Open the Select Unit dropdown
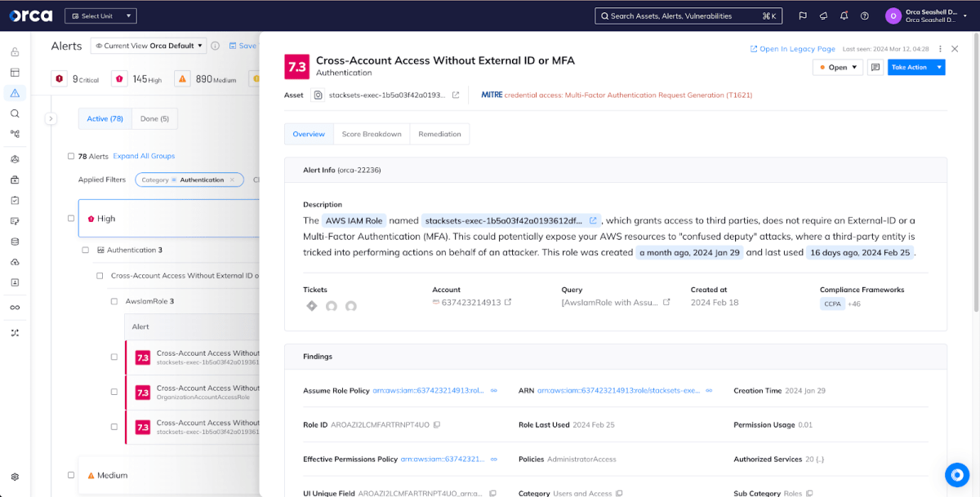The width and height of the screenshot is (980, 497). coord(100,16)
